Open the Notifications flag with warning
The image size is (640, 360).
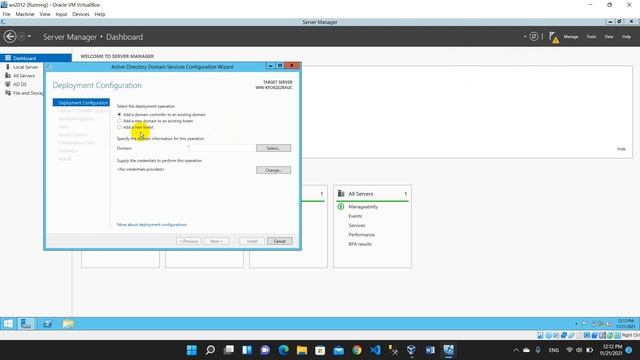554,37
